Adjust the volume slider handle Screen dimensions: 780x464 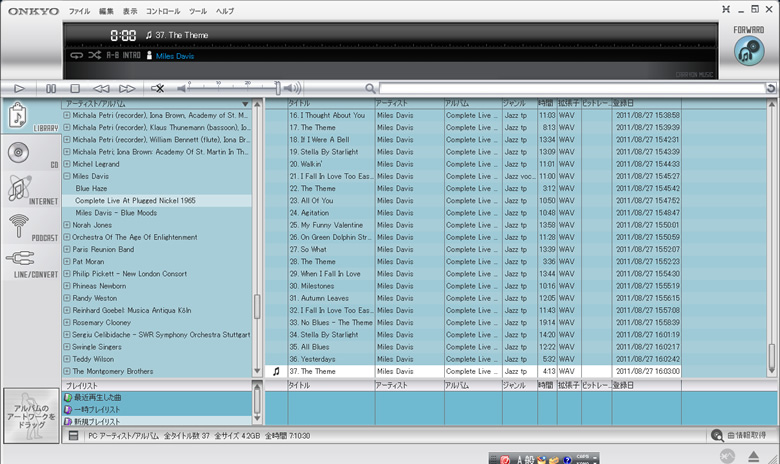pyautogui.click(x=278, y=88)
